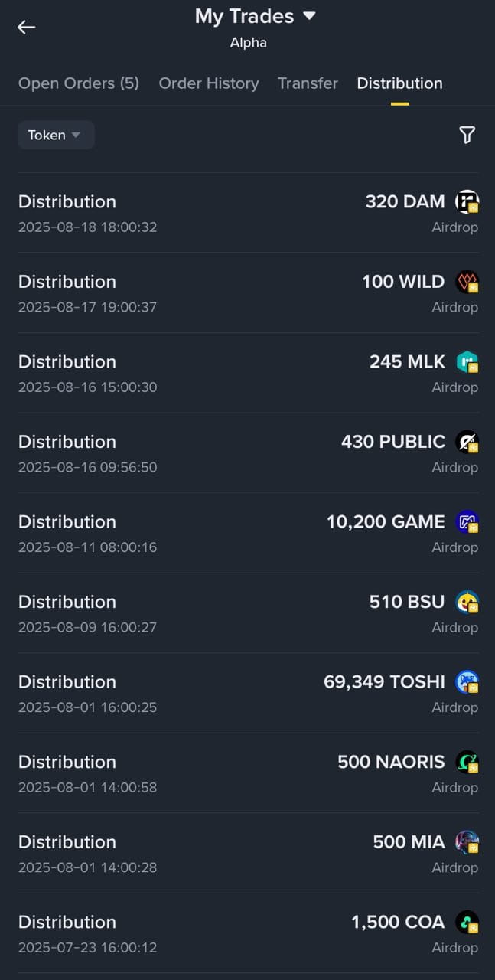Tap the TOSHI token icon
Viewport: 495px width, 980px height.
(x=467, y=682)
